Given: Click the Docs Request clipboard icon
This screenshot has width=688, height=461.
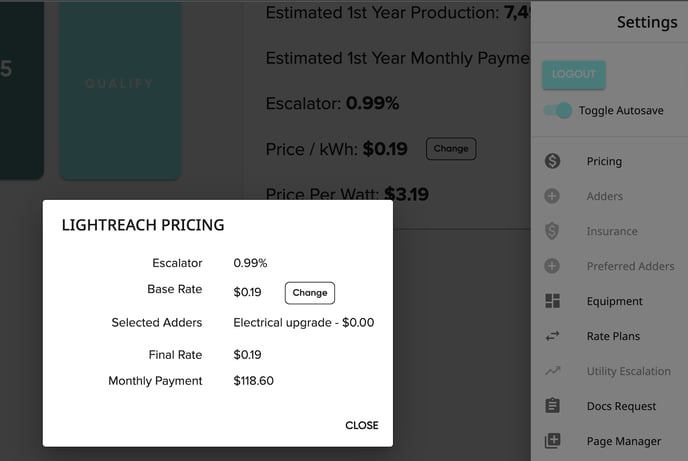Looking at the screenshot, I should pyautogui.click(x=552, y=405).
